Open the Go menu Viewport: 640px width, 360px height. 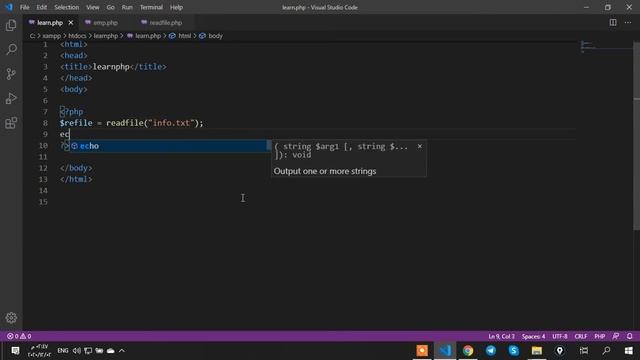tap(111, 7)
